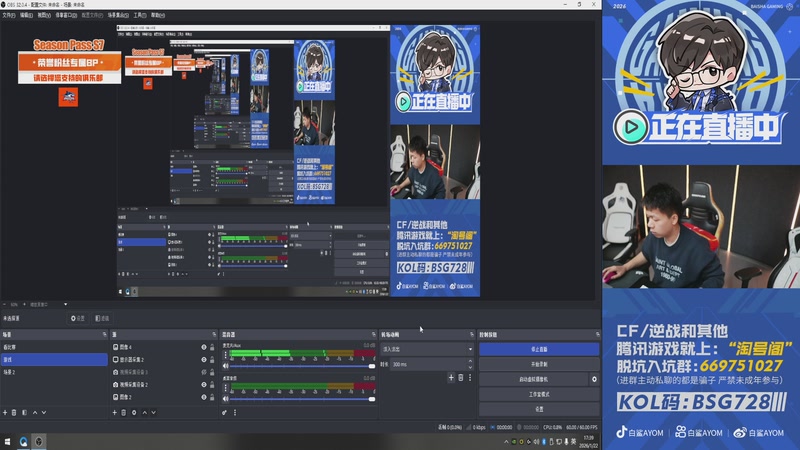This screenshot has width=800, height=450.
Task: Open the mixer footer three-dot menu
Action: tap(235, 412)
